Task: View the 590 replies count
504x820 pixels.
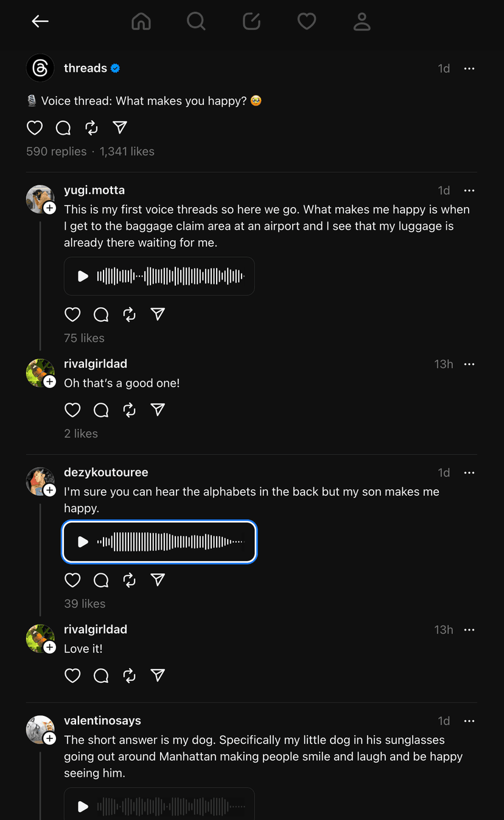Action: click(56, 152)
